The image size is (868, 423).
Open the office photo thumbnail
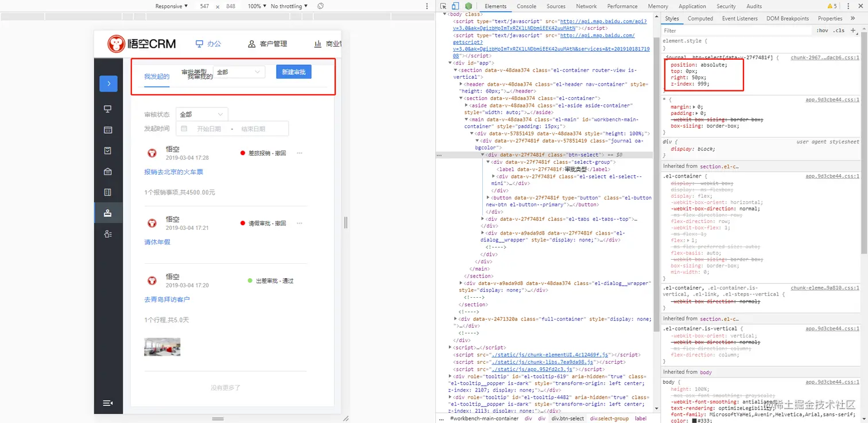pyautogui.click(x=162, y=347)
